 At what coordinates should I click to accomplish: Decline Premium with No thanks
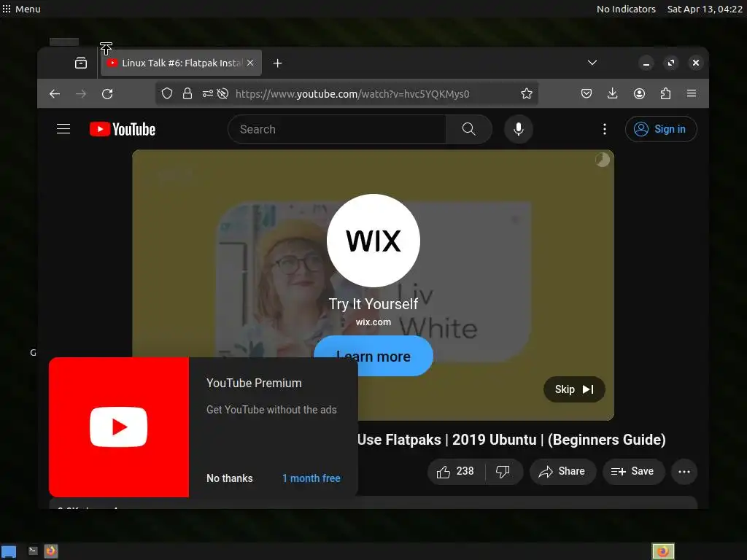pos(230,478)
